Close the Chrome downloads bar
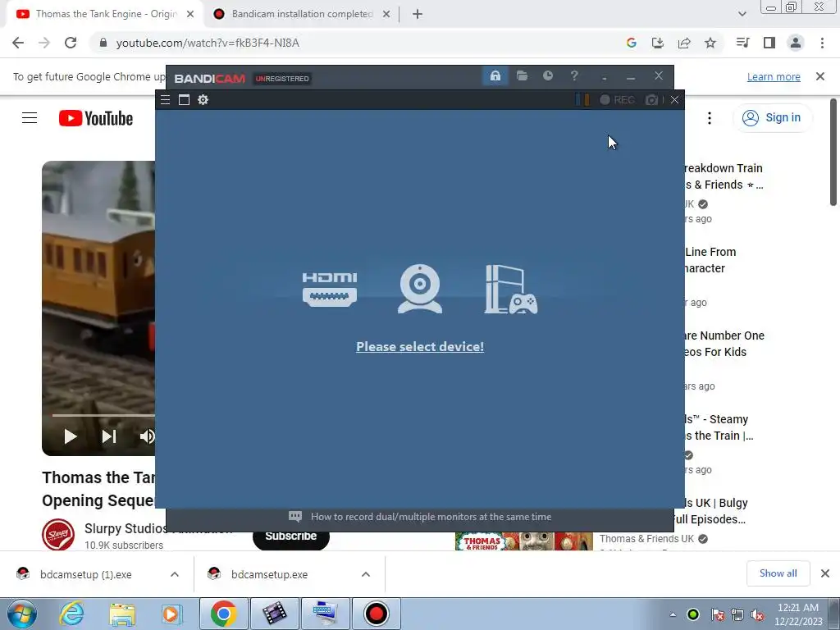 (x=825, y=573)
